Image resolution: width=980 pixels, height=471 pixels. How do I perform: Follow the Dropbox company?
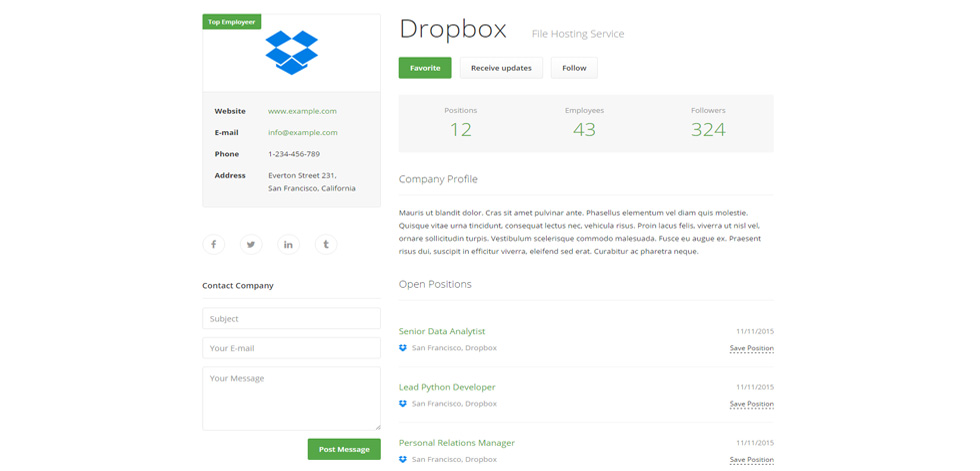(574, 68)
